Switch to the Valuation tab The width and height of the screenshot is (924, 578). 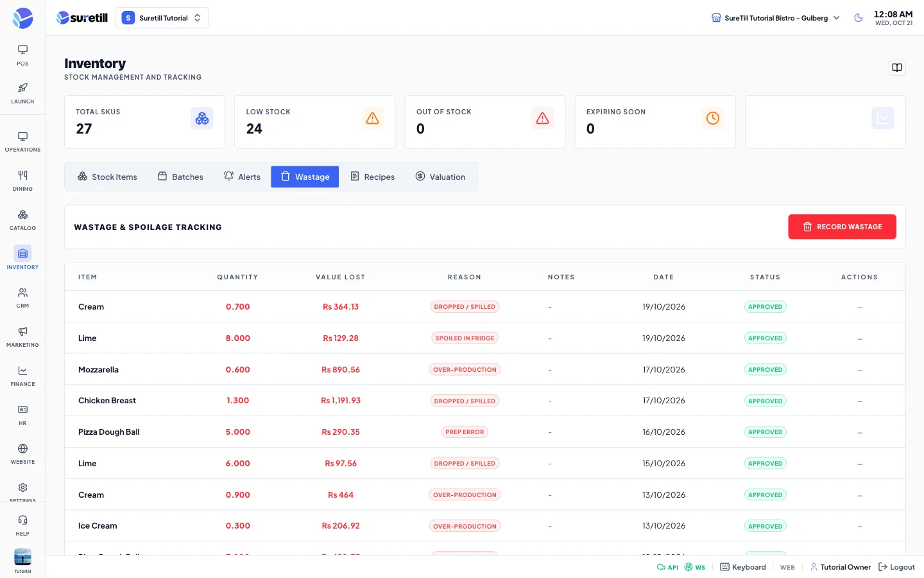click(440, 177)
